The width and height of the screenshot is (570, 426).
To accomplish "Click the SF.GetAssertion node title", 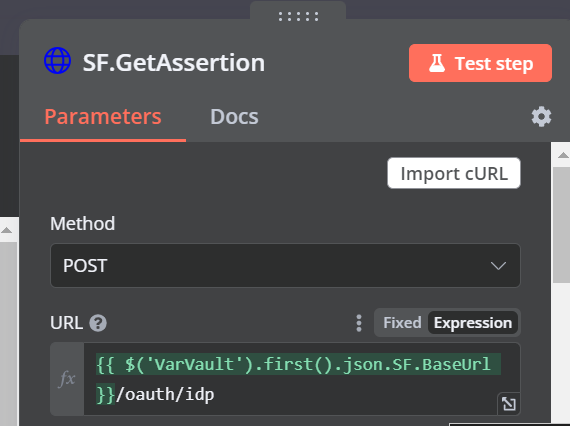I will (174, 63).
